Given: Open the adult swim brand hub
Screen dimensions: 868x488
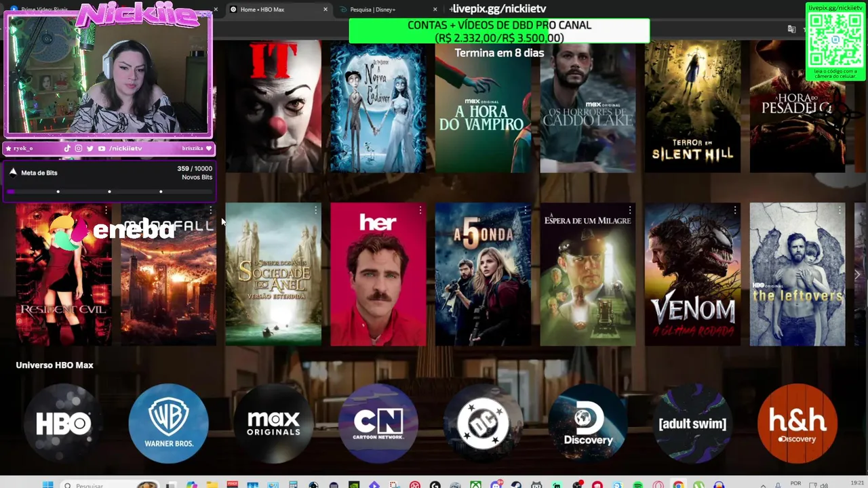Looking at the screenshot, I should (692, 424).
